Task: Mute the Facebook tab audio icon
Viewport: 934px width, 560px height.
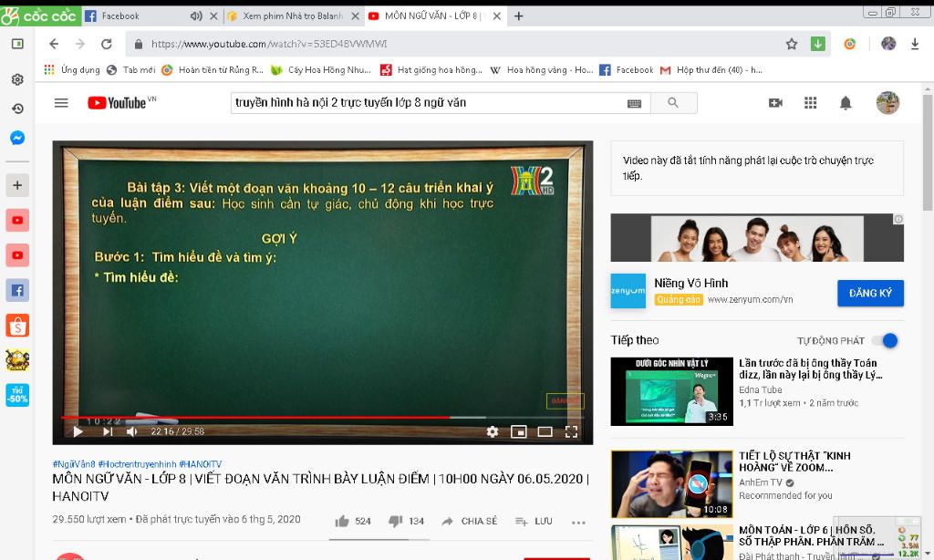Action: 196,16
